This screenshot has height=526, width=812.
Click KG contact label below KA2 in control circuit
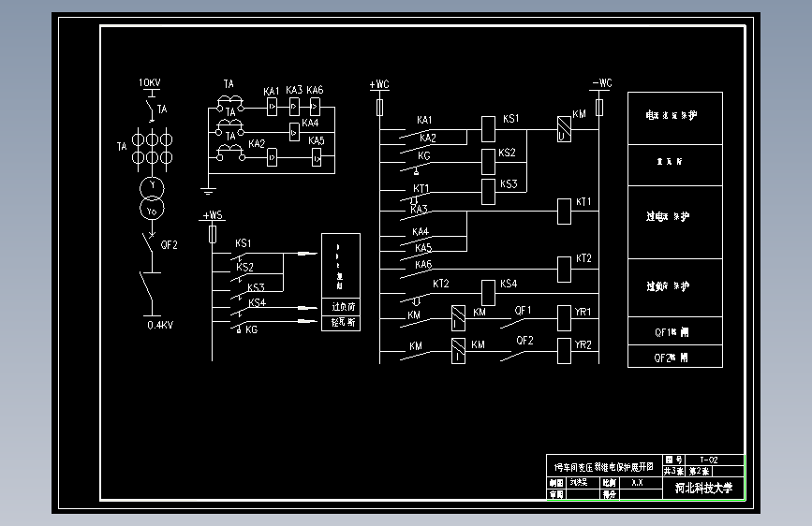pos(424,155)
